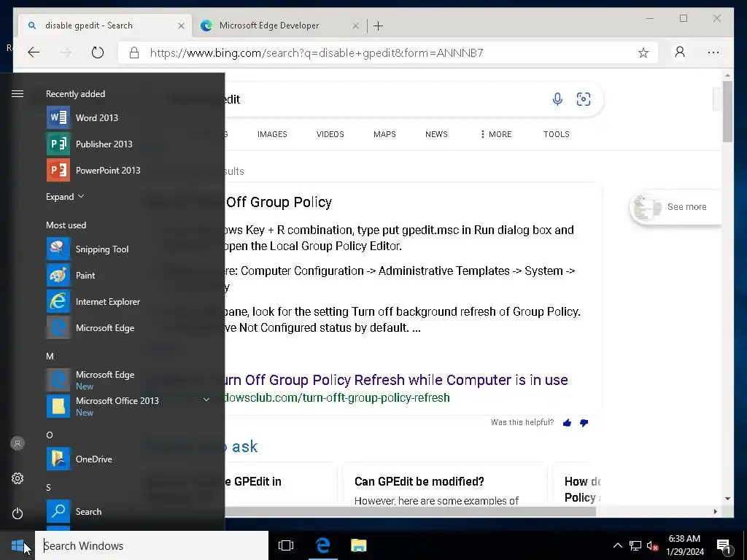Open Action Center notifications icon
The image size is (747, 560).
[x=724, y=546]
